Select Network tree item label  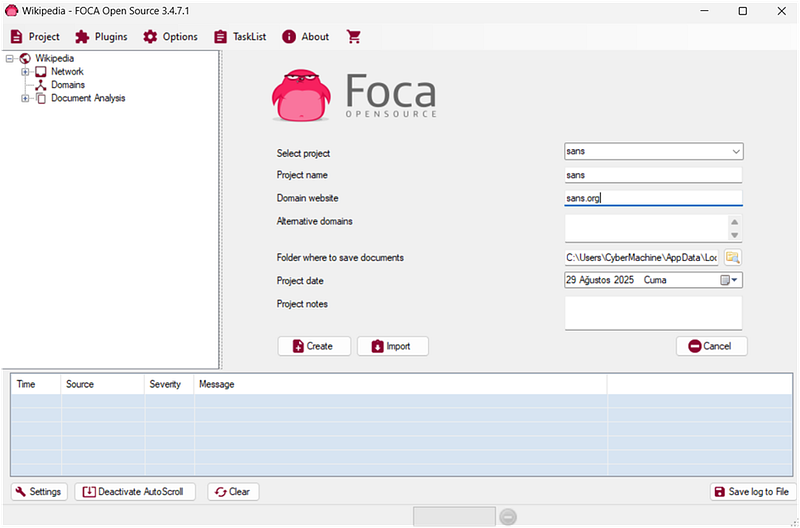coord(67,72)
